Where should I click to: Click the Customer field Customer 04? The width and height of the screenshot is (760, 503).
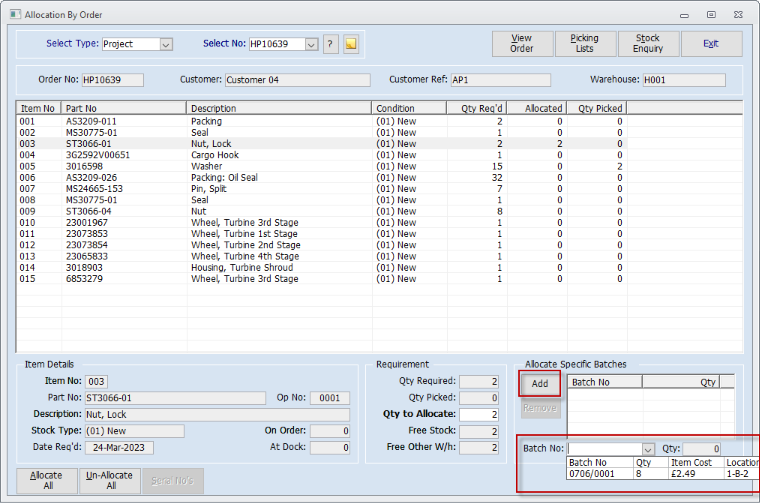coord(298,80)
